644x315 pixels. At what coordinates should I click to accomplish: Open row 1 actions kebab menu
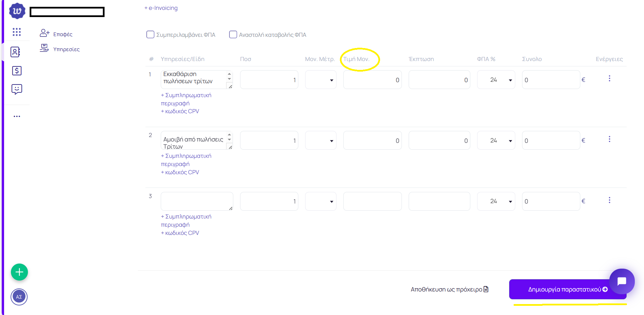[x=609, y=78]
